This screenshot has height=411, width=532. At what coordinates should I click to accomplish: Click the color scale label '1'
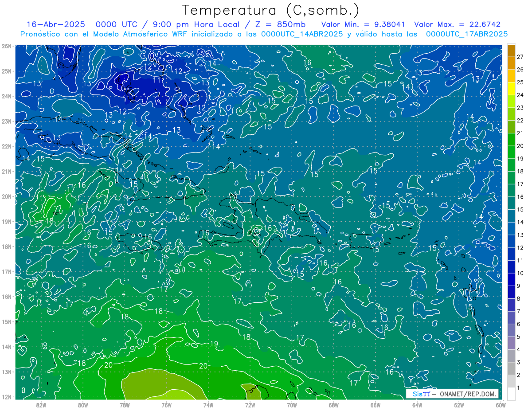tap(519, 388)
